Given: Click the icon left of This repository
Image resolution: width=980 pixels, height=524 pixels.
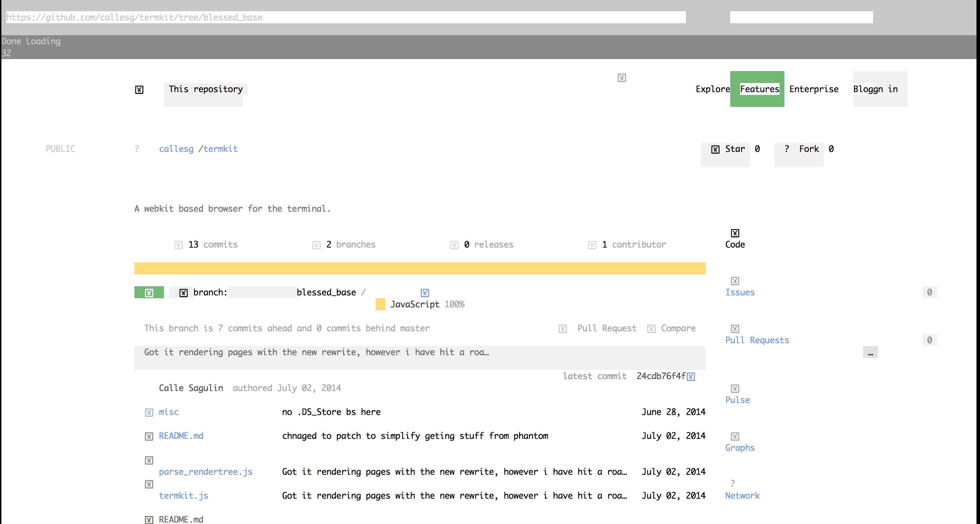Looking at the screenshot, I should click(x=139, y=89).
